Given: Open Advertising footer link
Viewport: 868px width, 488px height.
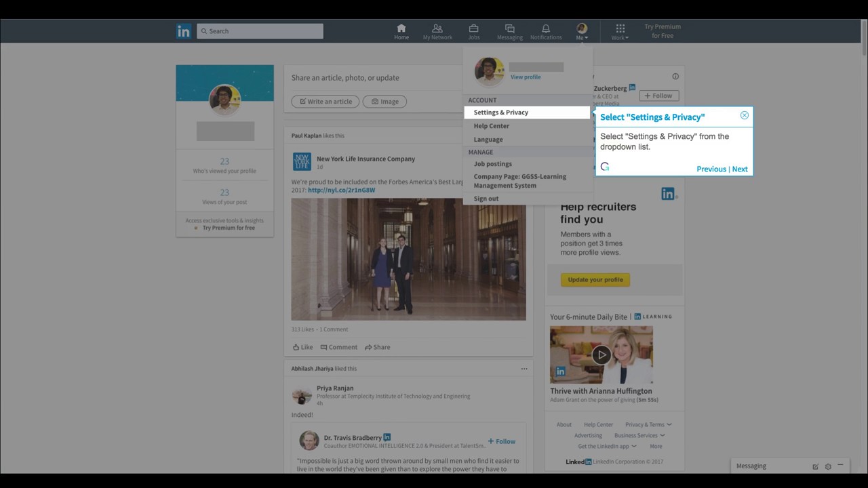Looking at the screenshot, I should click(x=588, y=436).
